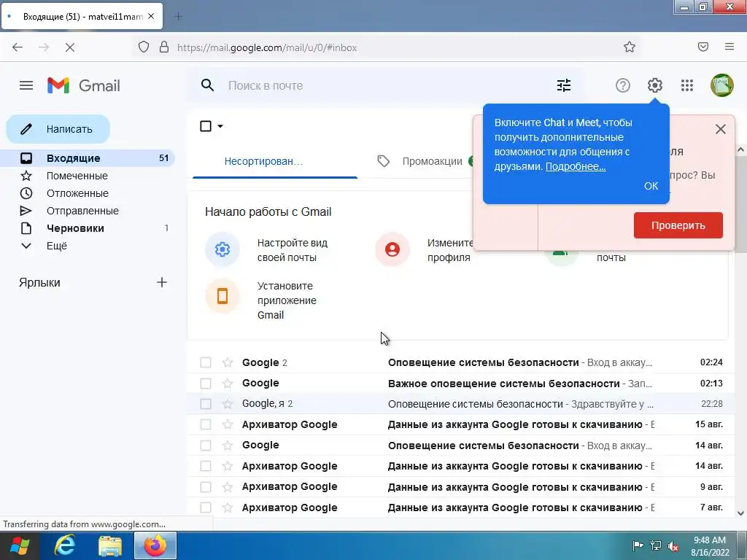
Task: Click the red Проверить button
Action: pos(678,225)
